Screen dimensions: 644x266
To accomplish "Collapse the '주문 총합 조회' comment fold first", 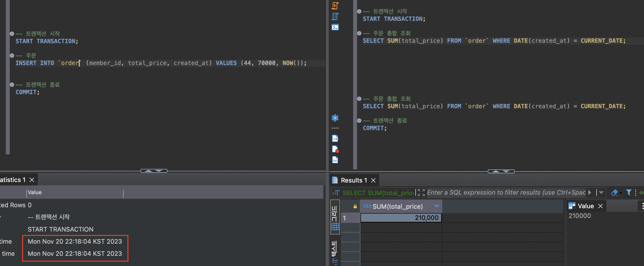I will (x=359, y=33).
